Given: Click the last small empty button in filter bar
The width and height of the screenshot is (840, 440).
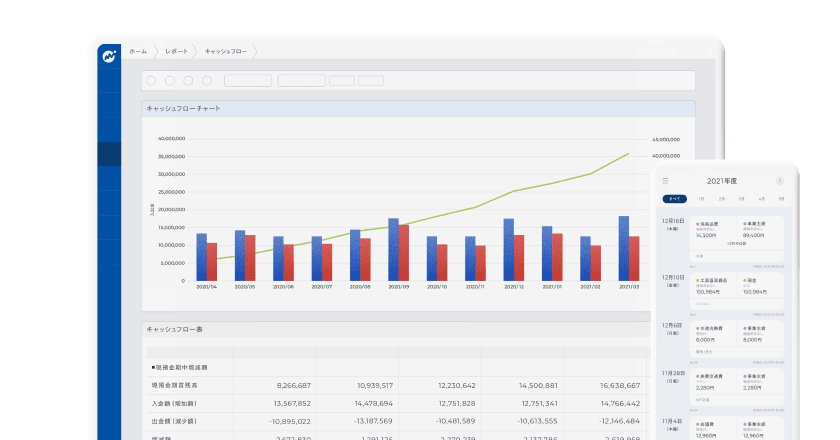Looking at the screenshot, I should pos(371,80).
